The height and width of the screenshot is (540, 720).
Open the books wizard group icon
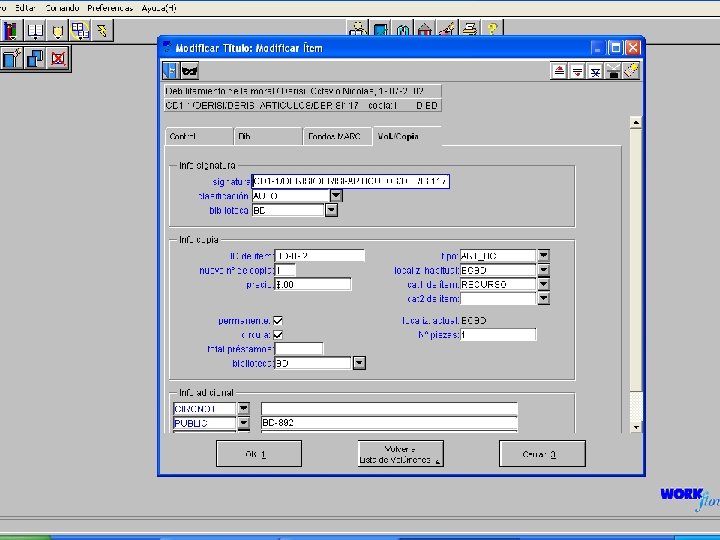coord(11,31)
